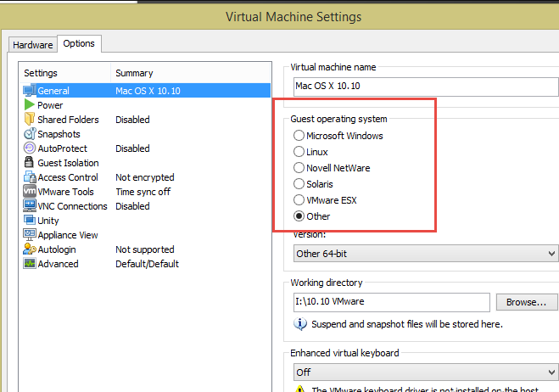
Task: Click the Guest Isolation padlock icon
Action: [x=29, y=162]
